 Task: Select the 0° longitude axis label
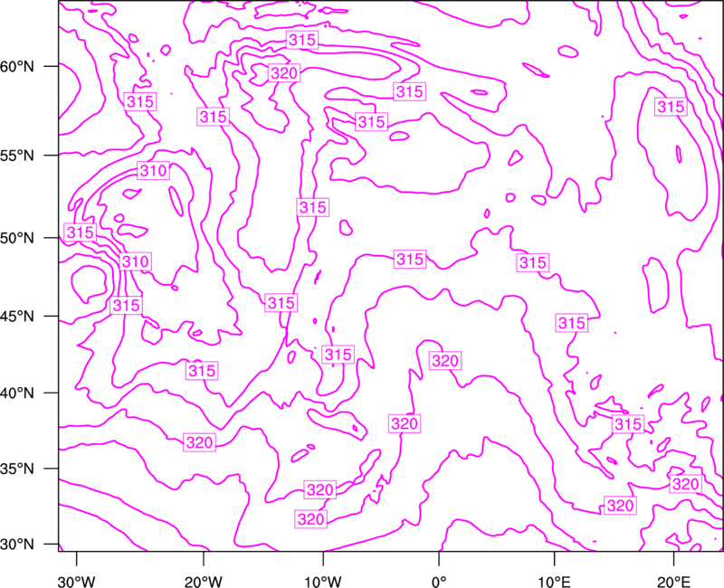coord(439,582)
